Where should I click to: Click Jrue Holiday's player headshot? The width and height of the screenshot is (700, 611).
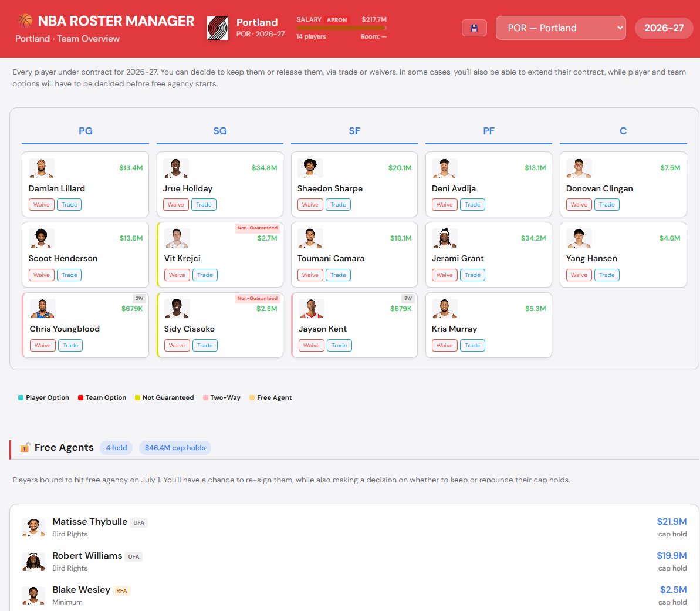coord(176,168)
